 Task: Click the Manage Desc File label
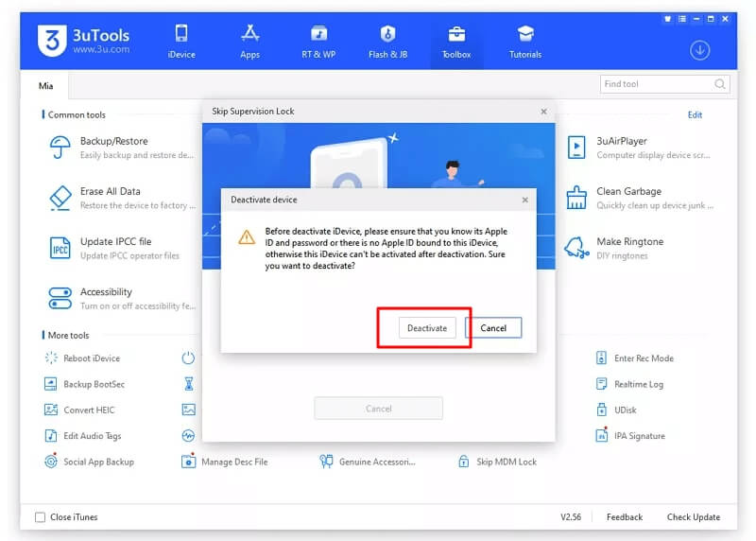tap(234, 462)
